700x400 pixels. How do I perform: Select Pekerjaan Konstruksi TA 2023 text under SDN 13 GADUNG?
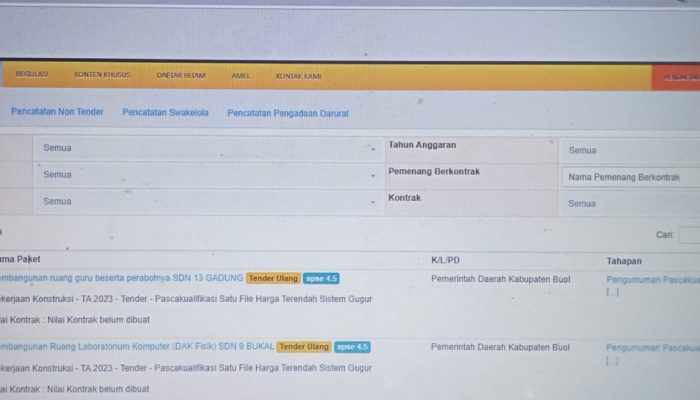(186, 299)
